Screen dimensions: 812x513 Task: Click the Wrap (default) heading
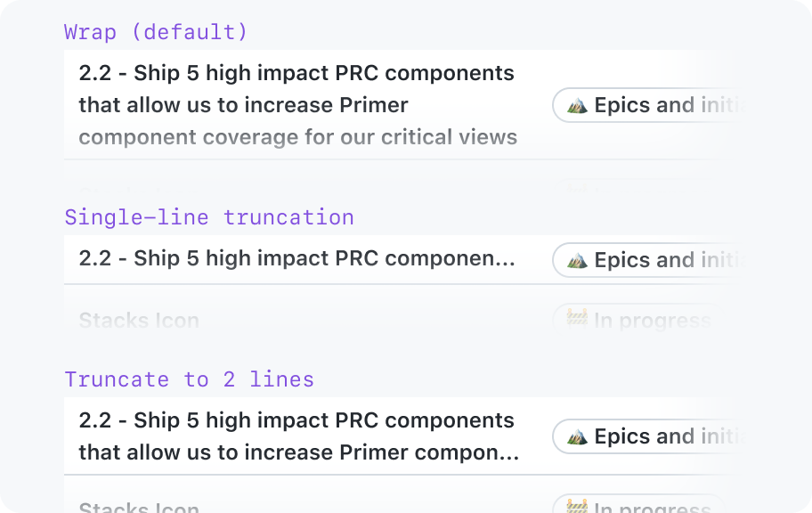click(x=156, y=32)
